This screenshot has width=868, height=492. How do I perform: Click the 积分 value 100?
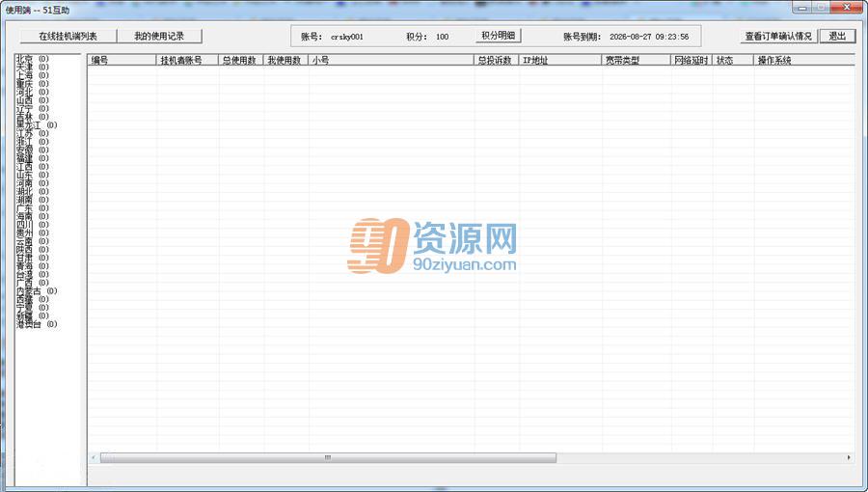tap(443, 37)
